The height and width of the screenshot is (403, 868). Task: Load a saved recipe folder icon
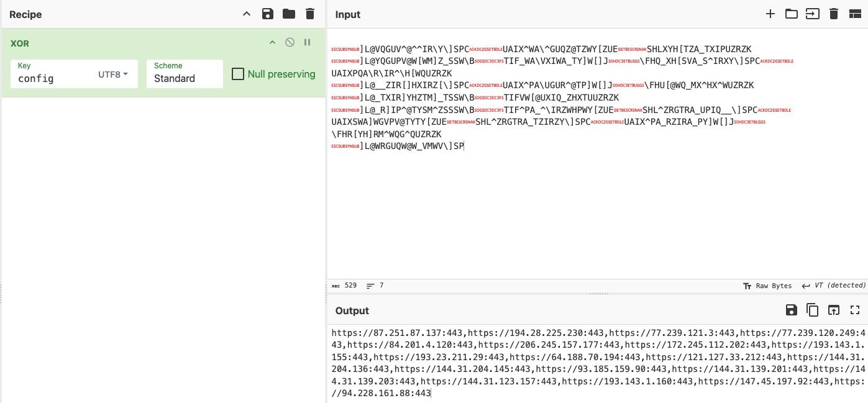click(x=288, y=14)
